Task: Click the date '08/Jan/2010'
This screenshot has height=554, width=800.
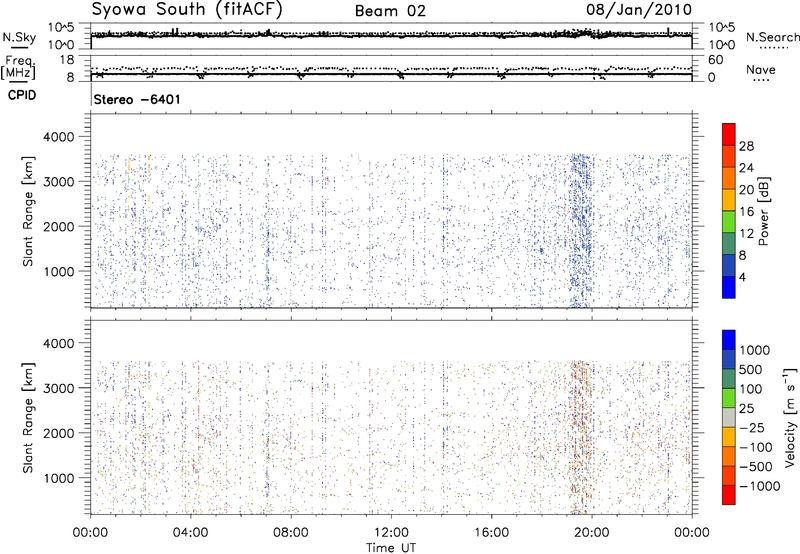Action: click(x=639, y=10)
